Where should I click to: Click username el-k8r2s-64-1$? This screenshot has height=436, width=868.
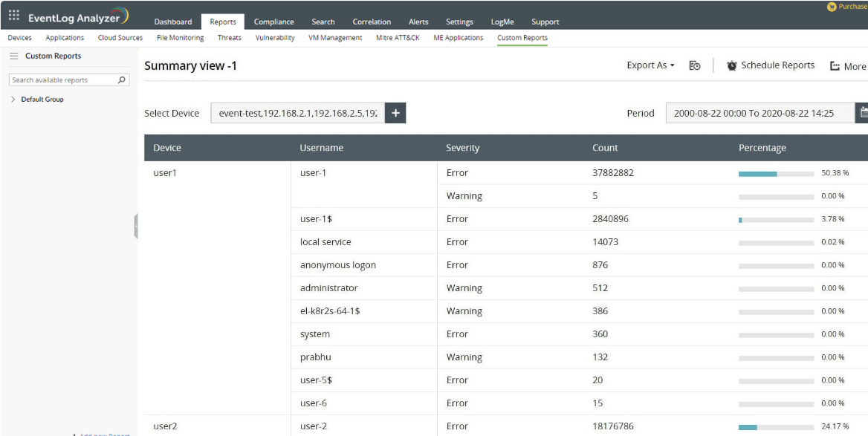330,311
